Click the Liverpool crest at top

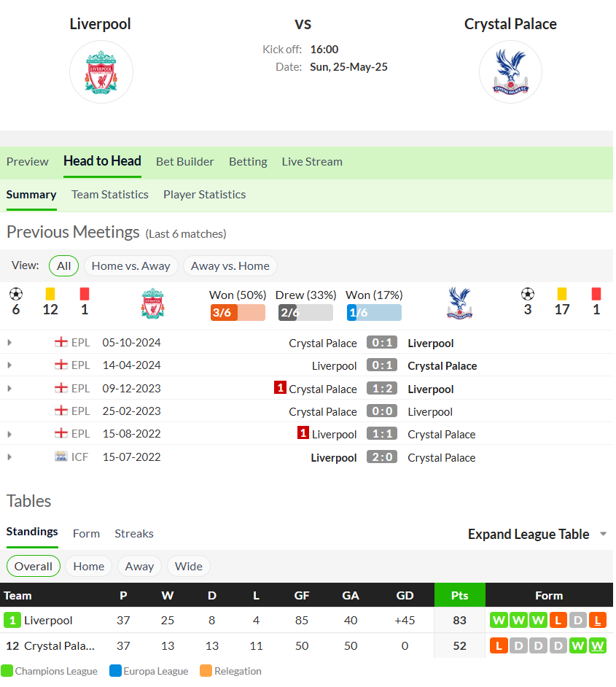coord(101,72)
